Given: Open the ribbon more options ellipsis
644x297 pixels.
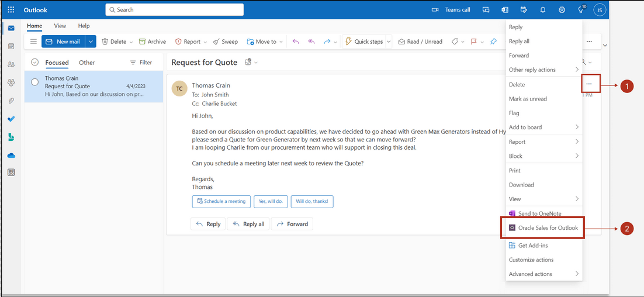Looking at the screenshot, I should coord(589,42).
